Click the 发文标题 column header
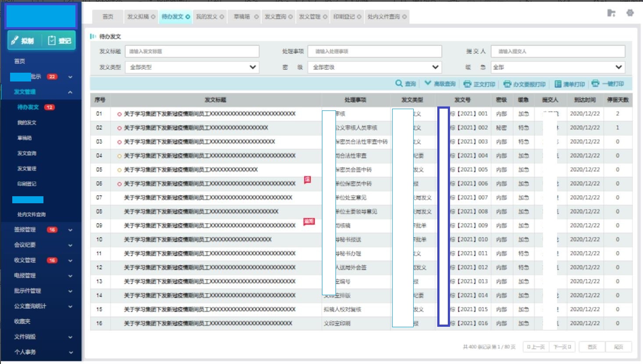643x364 pixels. [x=215, y=100]
